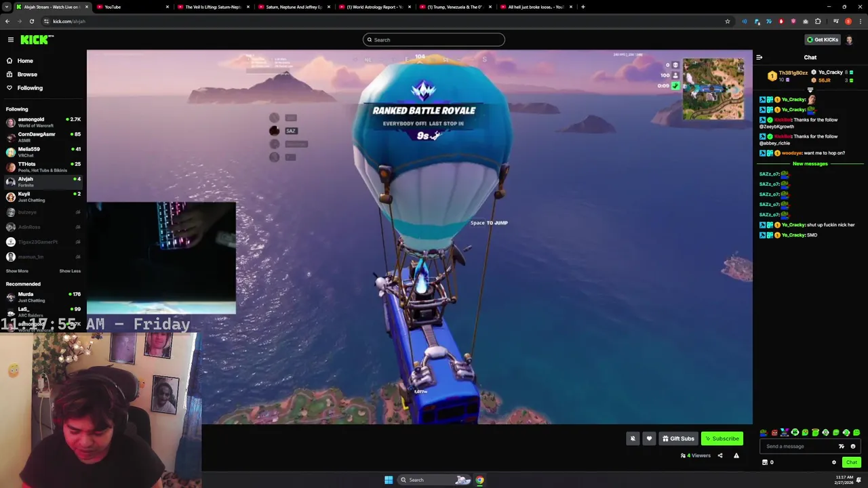Open the tab search dropdown arrow

pyautogui.click(x=7, y=7)
